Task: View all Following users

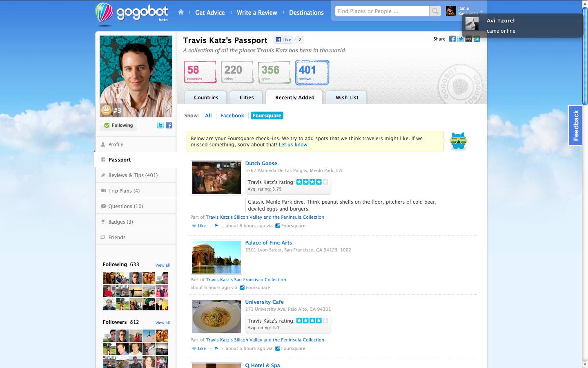Action: [163, 265]
